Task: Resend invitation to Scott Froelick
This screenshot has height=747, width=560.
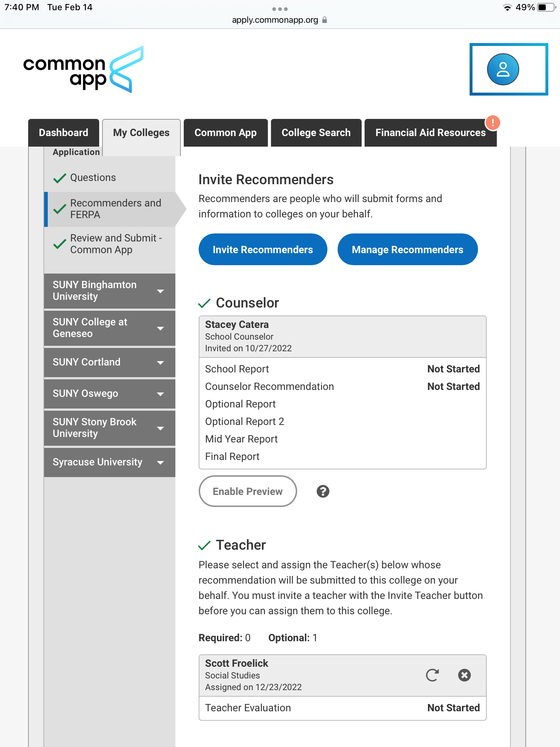Action: click(x=432, y=675)
